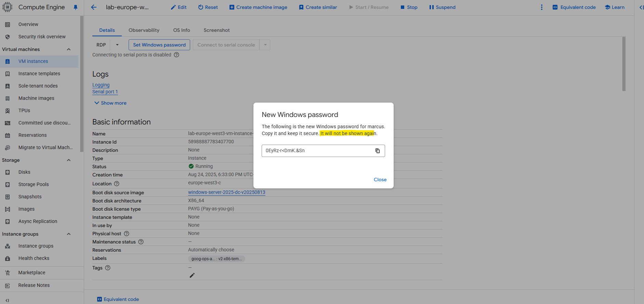Suspend the instance
The width and height of the screenshot is (644, 304).
click(x=442, y=7)
